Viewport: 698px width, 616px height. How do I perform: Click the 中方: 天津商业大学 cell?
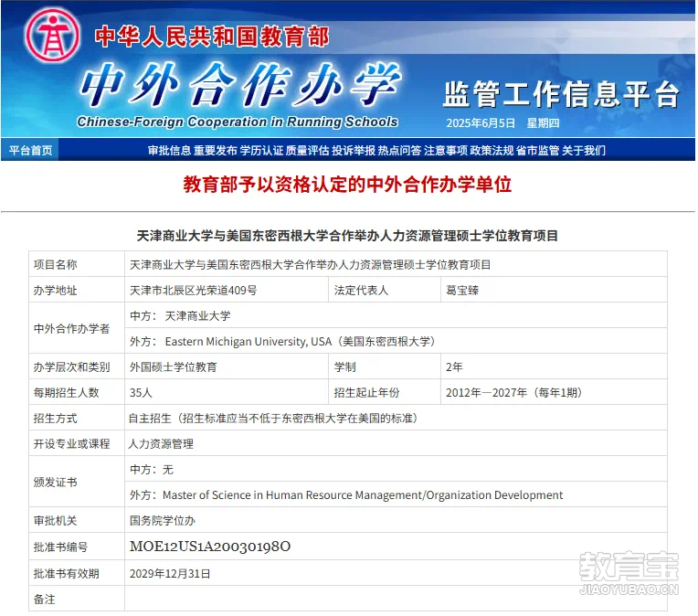coord(396,316)
